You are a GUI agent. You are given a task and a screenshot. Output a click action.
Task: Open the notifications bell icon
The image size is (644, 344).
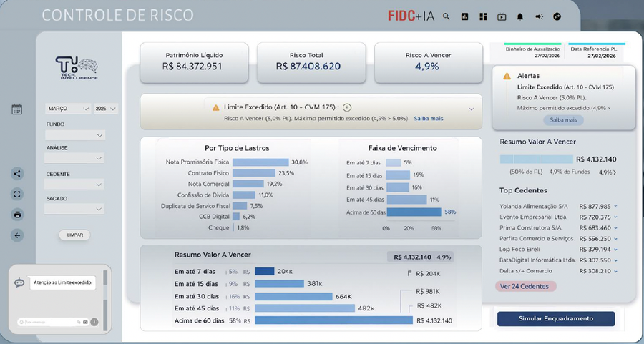(520, 17)
